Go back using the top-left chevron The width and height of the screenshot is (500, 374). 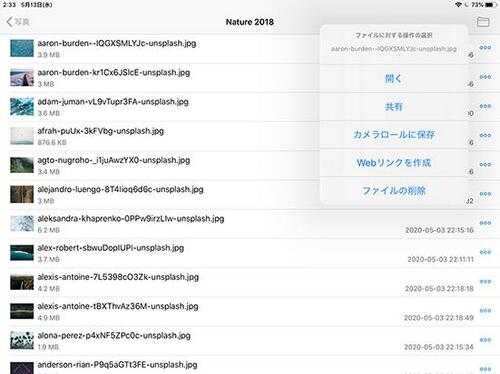[x=9, y=22]
